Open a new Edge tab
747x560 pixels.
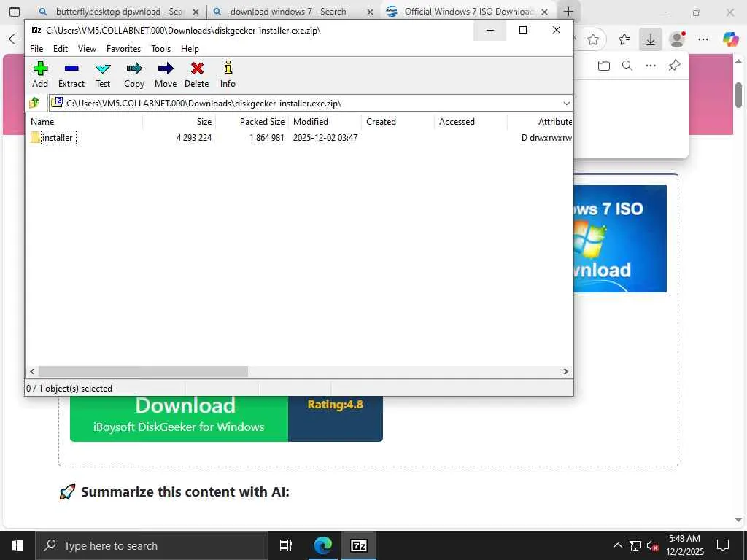pyautogui.click(x=568, y=12)
